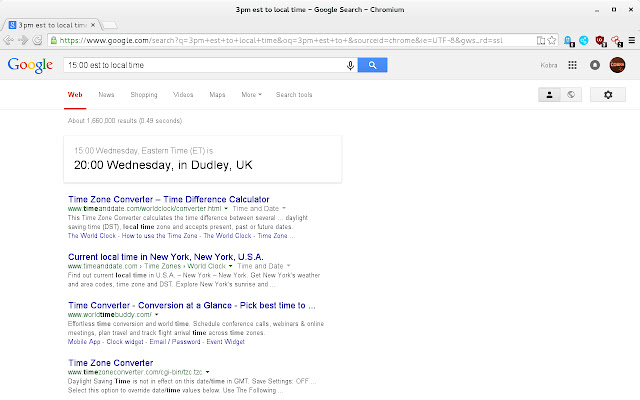The image size is (640, 400).
Task: Open the 'Email / Password' sitelink
Action: coord(175,342)
